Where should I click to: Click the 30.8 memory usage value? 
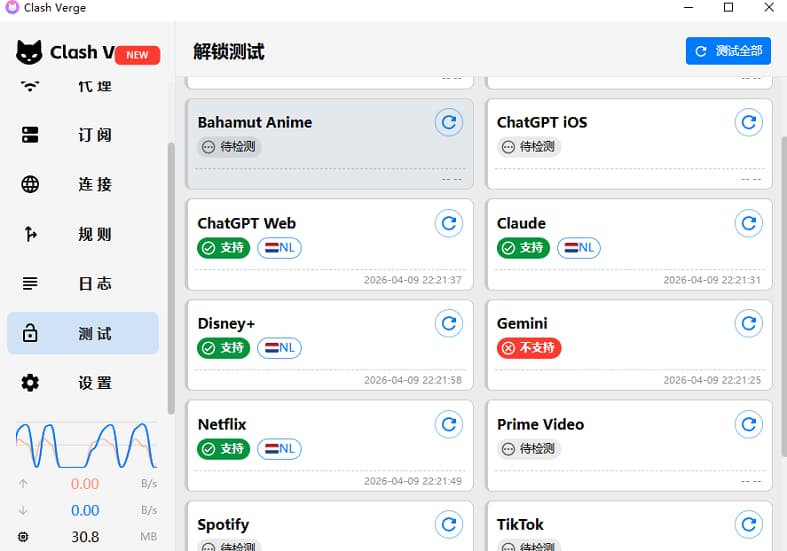(x=85, y=536)
